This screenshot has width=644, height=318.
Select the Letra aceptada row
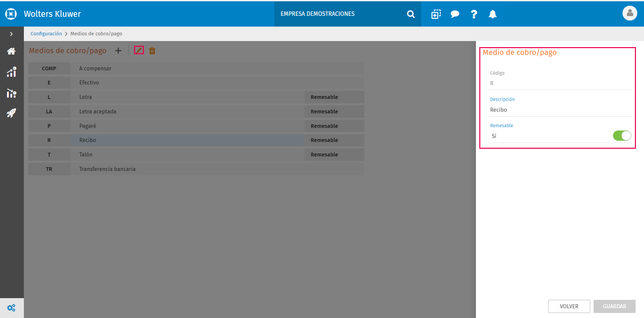point(196,111)
